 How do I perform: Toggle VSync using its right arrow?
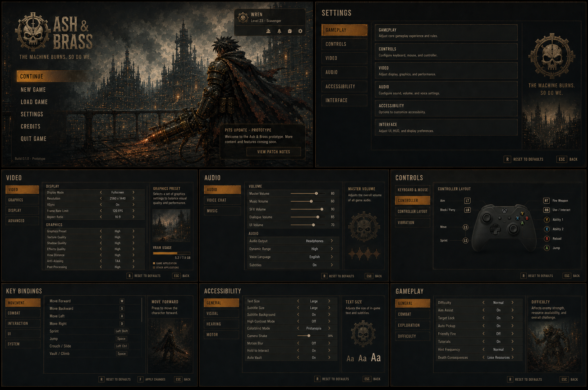coord(134,205)
